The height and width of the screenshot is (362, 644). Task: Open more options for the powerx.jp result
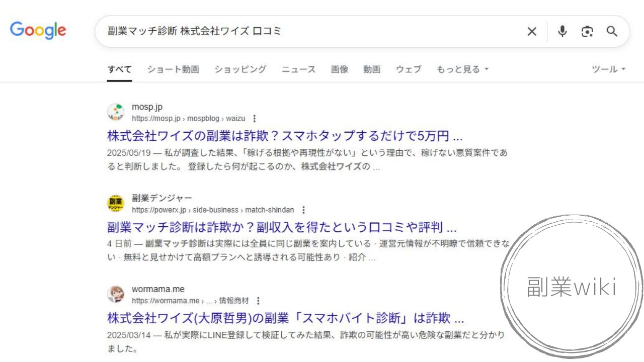click(303, 210)
